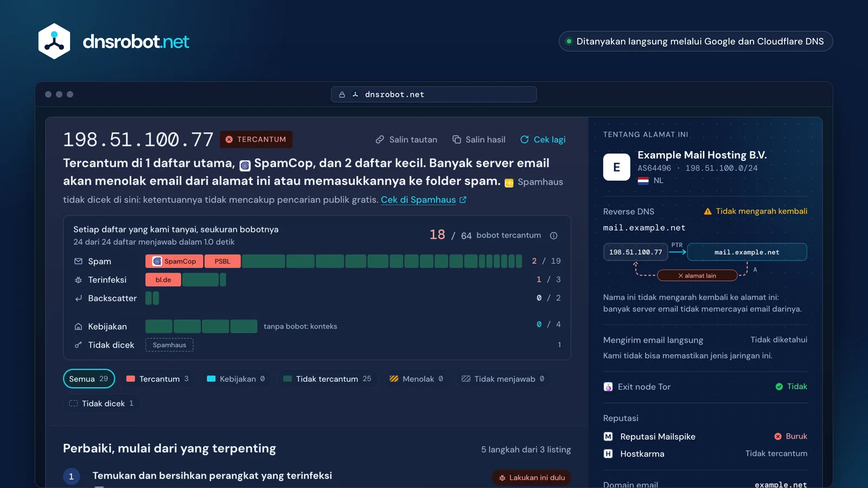Filter by Kebijakan 0

[x=236, y=379]
